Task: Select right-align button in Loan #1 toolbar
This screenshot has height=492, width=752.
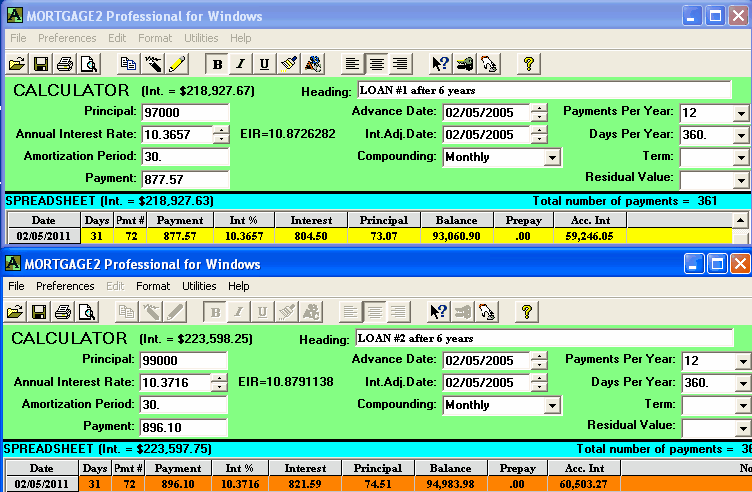Action: coord(400,63)
